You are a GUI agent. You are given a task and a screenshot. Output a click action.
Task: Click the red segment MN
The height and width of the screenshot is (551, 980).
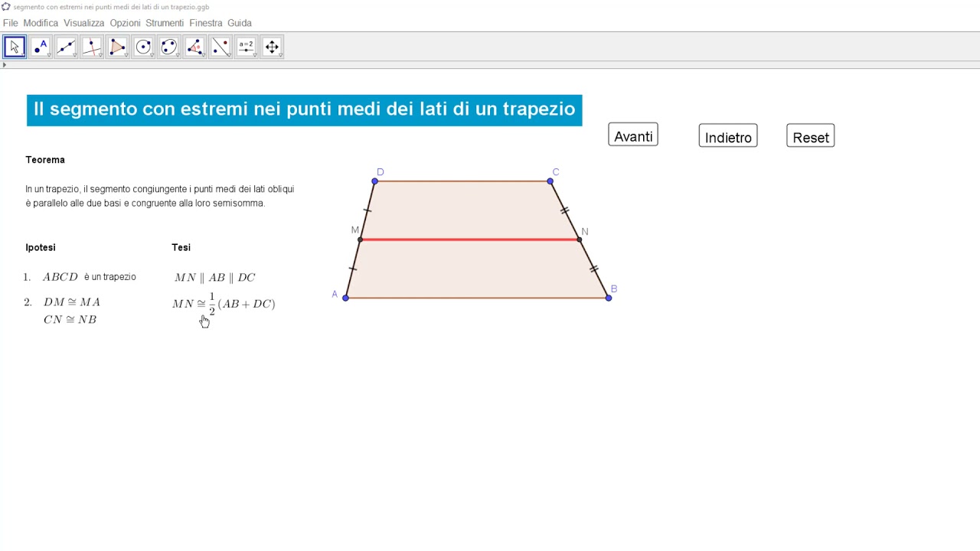(469, 240)
